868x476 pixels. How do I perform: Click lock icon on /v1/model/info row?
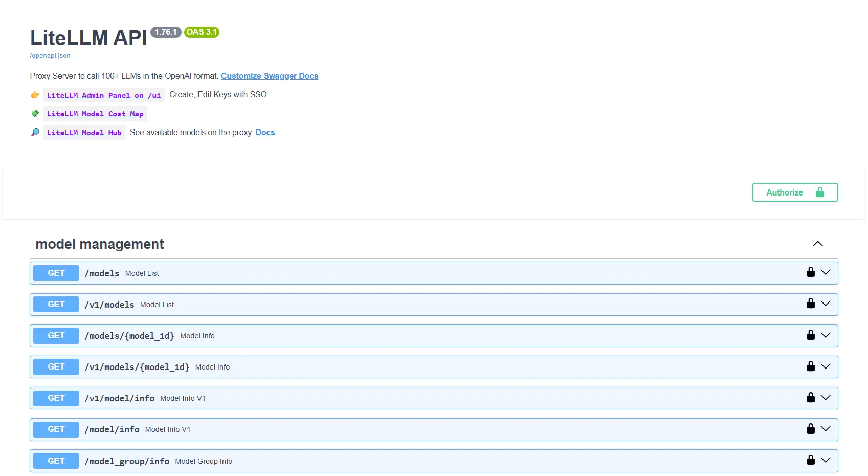pos(810,398)
